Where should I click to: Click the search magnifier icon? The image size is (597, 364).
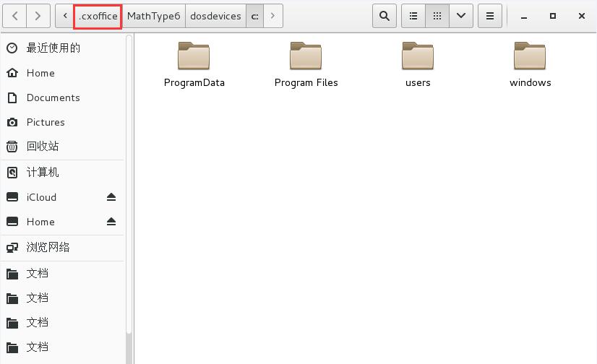[x=385, y=16]
